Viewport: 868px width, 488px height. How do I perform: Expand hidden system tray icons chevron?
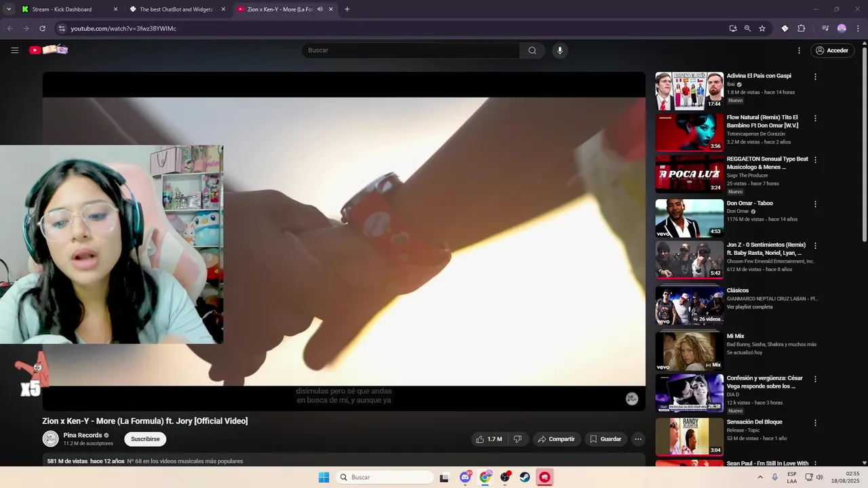tap(760, 477)
